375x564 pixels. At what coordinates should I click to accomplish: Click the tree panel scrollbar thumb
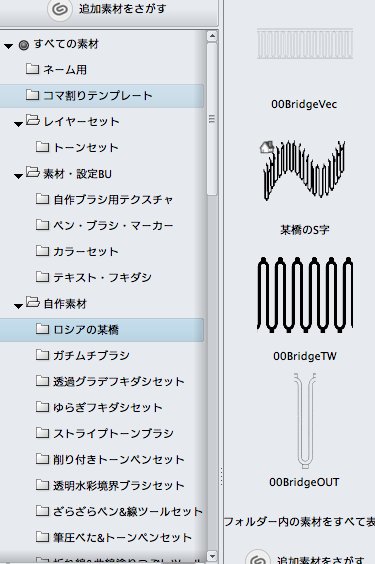click(x=212, y=119)
